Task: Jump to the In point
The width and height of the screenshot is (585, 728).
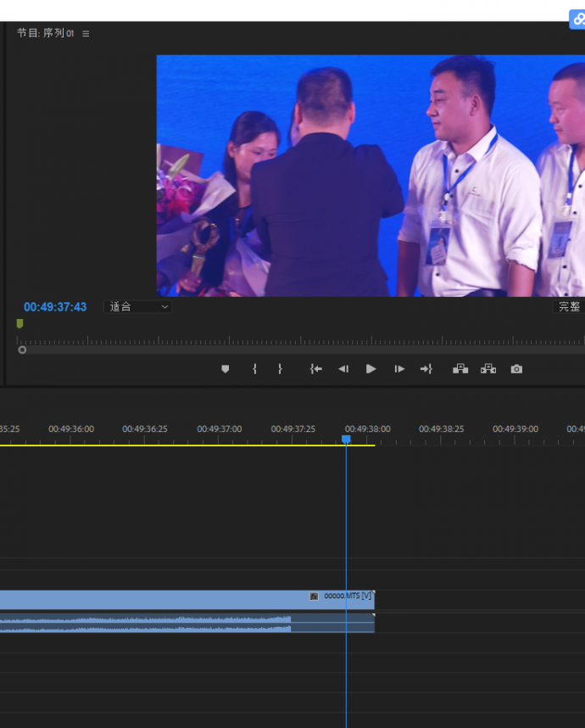Action: pos(315,369)
